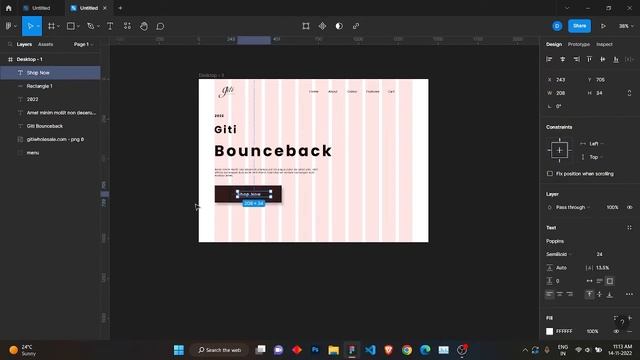The width and height of the screenshot is (640, 360).
Task: Click the fill color swatch FFFFFF
Action: click(x=550, y=331)
